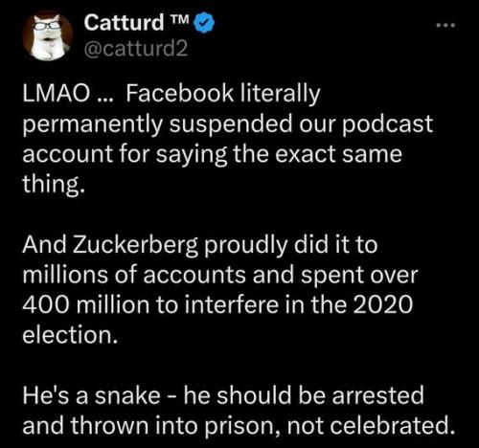Click the word 'arrested' in last paragraph
This screenshot has height=448, width=479.
pyautogui.click(x=377, y=395)
